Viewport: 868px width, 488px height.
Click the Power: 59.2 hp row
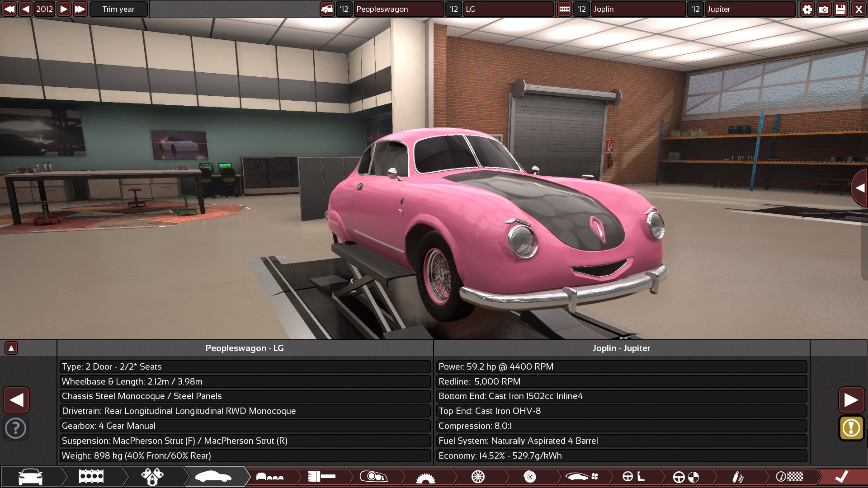[x=622, y=366]
